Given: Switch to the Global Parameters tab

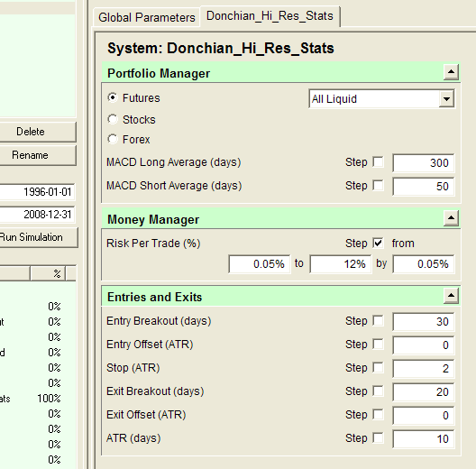Looking at the screenshot, I should click(147, 17).
